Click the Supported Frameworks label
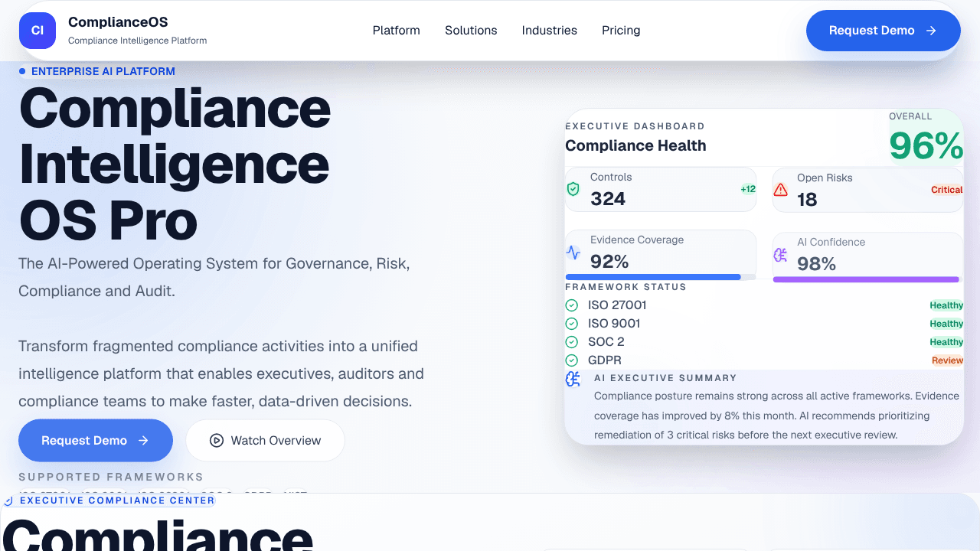 click(111, 477)
